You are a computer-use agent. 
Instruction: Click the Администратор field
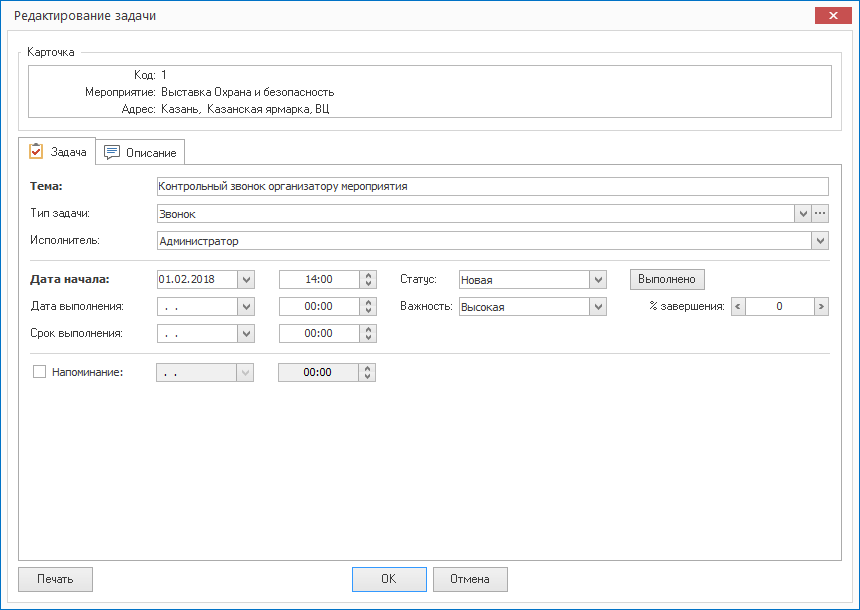484,241
